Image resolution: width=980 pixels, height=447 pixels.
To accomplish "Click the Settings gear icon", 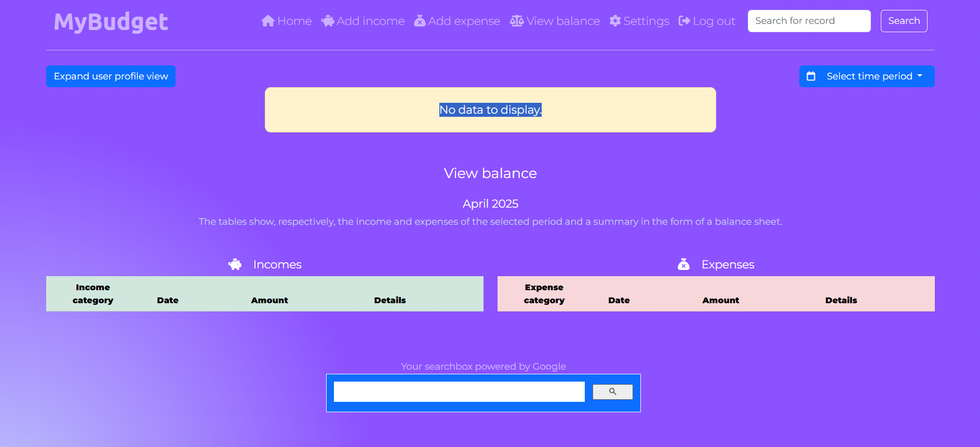I will pos(615,21).
